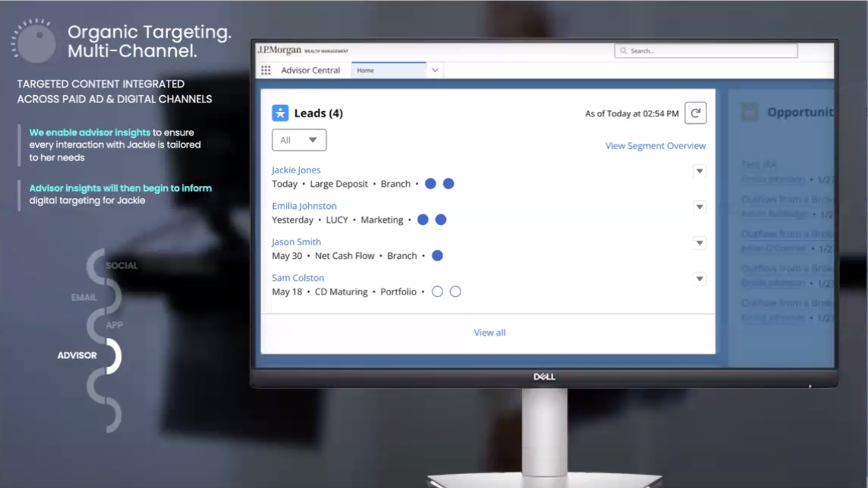Click the View all leads link
The height and width of the screenshot is (488, 868).
(489, 333)
